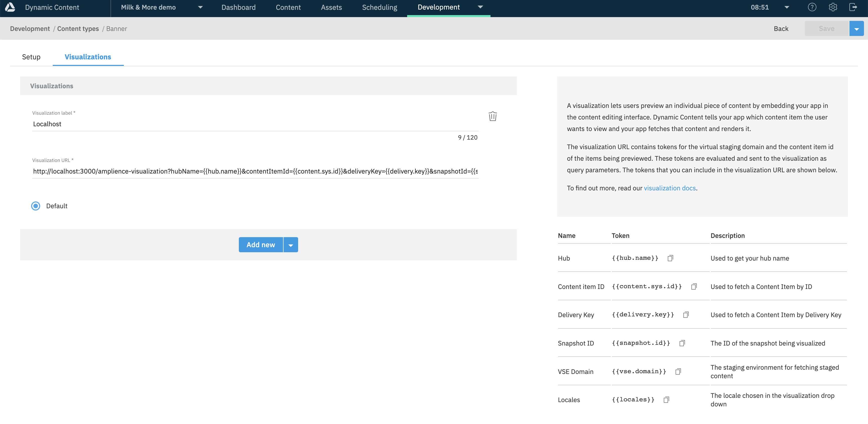Copy the {{locales}} token
The width and height of the screenshot is (868, 424).
[x=666, y=400]
